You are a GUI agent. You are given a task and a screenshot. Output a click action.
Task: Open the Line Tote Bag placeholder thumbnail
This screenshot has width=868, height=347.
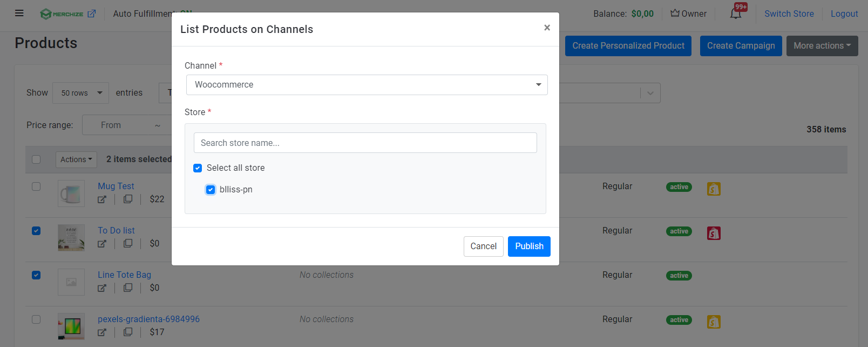coord(71,282)
